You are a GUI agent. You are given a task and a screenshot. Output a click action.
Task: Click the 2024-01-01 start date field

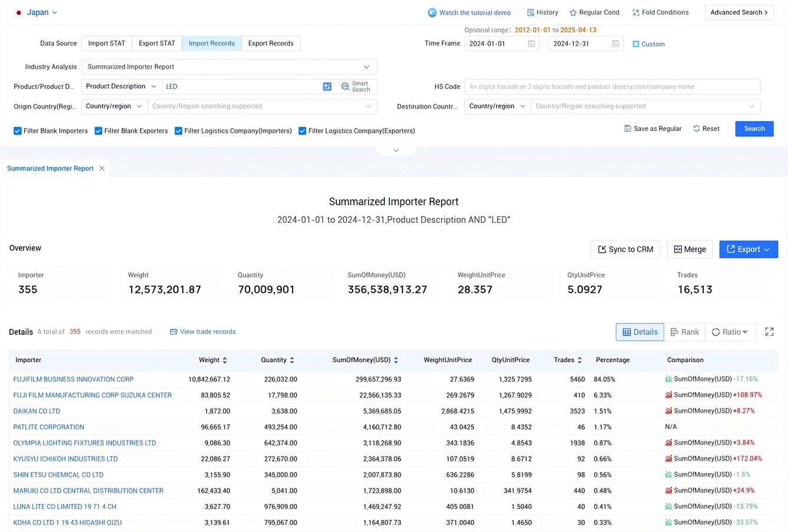[501, 44]
